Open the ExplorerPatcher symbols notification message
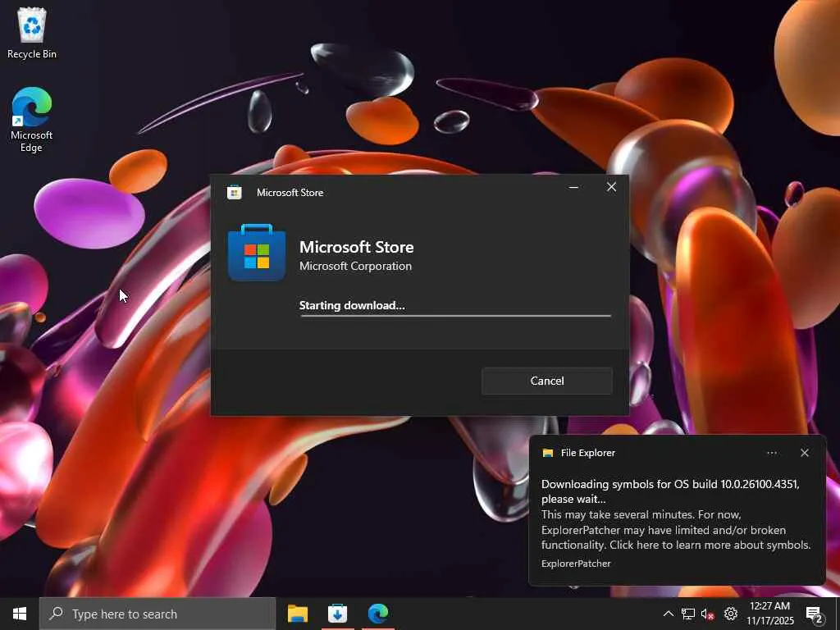Viewport: 840px width, 630px height. (x=676, y=514)
